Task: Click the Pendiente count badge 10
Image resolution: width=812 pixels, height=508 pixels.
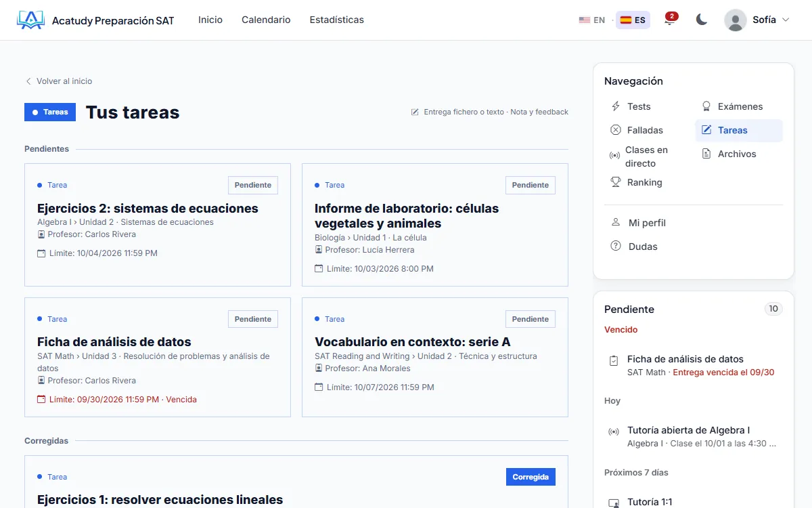Action: [x=773, y=309]
